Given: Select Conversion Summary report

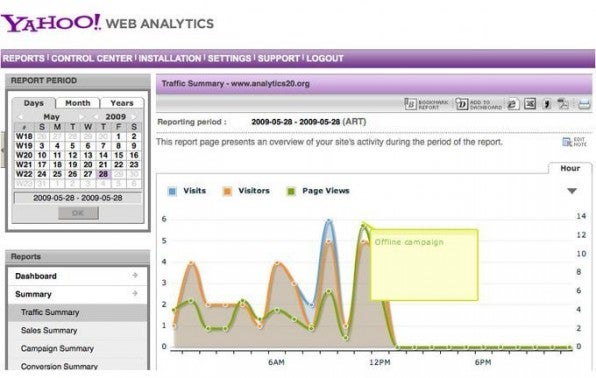Looking at the screenshot, I should click(78, 365).
